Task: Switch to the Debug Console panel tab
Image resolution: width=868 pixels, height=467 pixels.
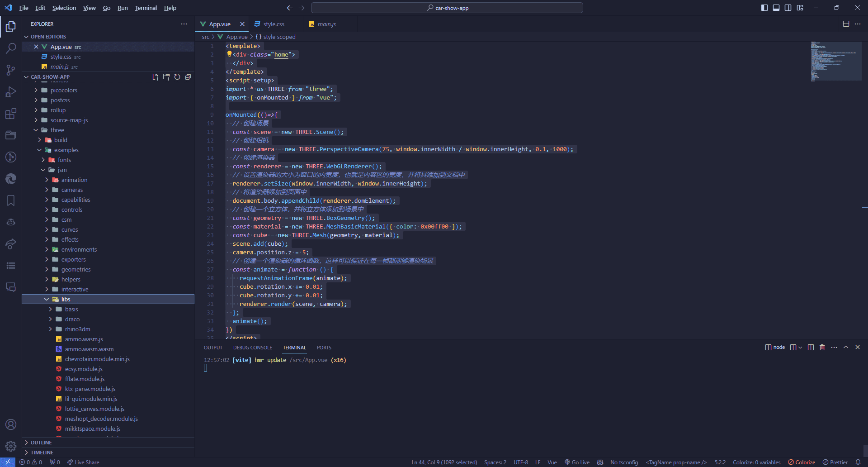Action: [253, 348]
